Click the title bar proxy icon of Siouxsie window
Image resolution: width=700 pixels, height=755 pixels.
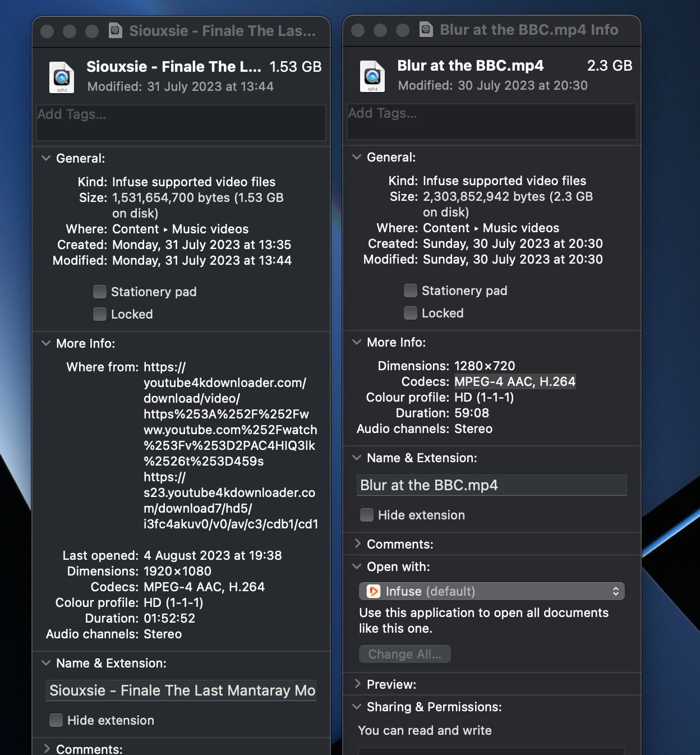coord(116,30)
